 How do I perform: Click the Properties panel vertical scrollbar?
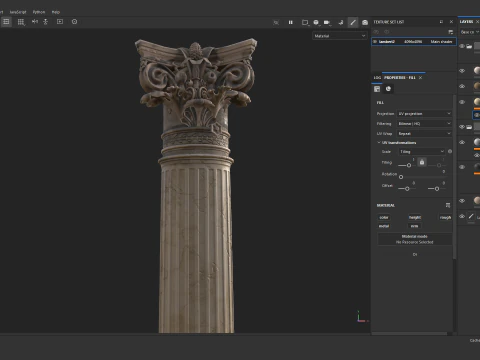454,177
